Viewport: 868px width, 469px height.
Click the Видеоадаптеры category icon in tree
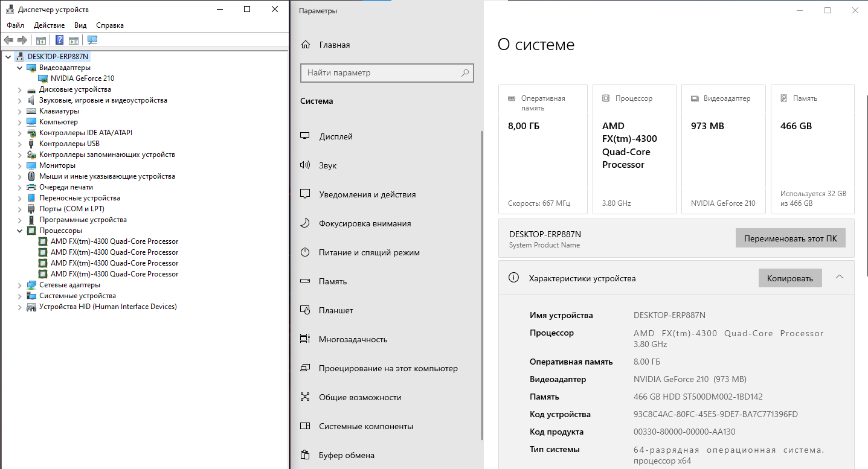click(x=31, y=68)
